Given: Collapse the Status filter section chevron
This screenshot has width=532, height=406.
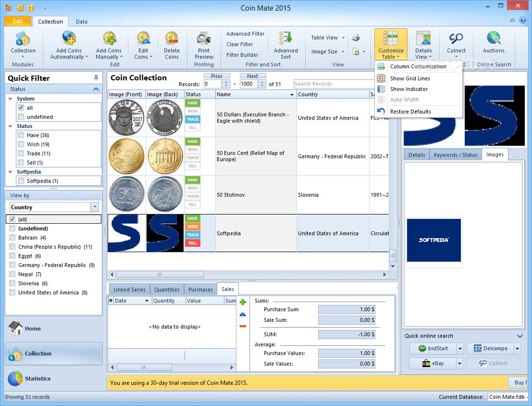Looking at the screenshot, I should (96, 89).
